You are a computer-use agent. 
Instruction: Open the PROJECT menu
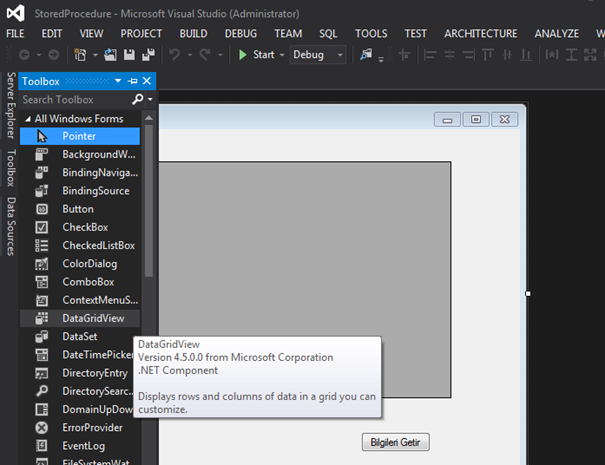[x=141, y=34]
